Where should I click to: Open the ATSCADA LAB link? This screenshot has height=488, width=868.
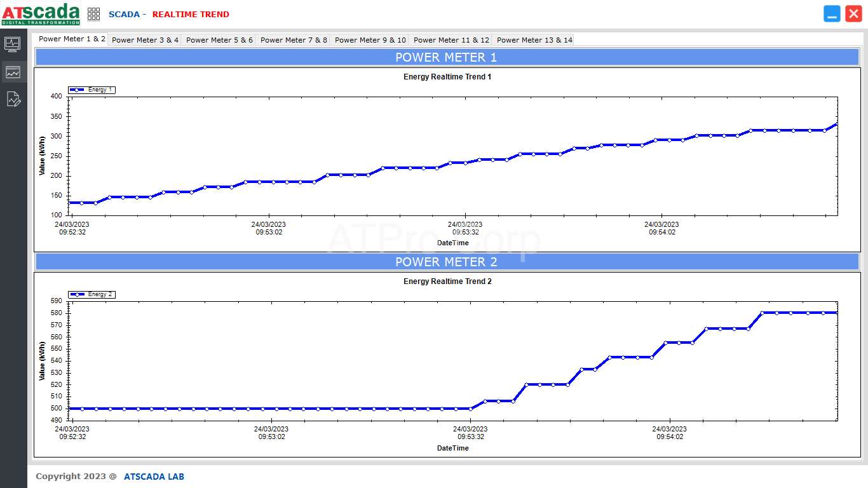(x=154, y=477)
